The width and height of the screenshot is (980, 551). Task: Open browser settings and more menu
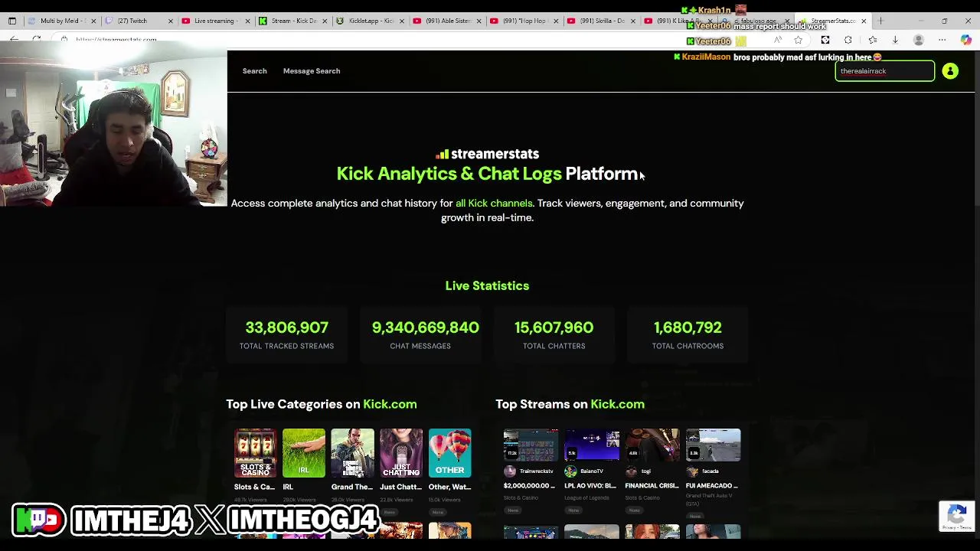[x=942, y=40]
